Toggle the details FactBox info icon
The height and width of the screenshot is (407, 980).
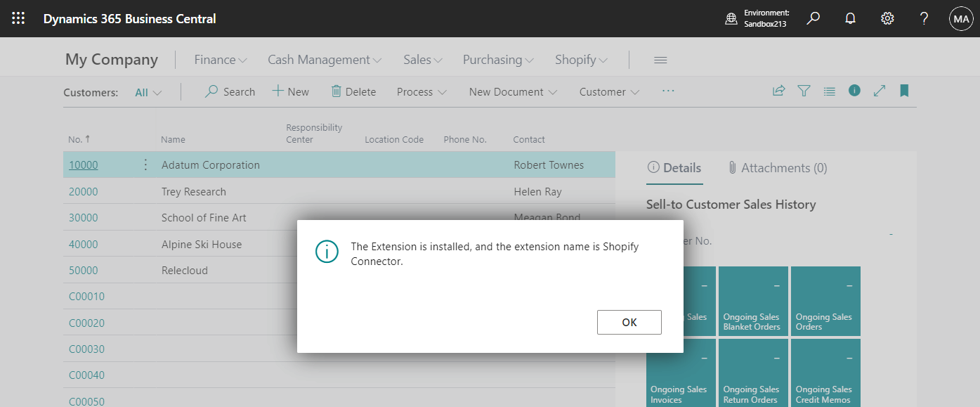854,91
